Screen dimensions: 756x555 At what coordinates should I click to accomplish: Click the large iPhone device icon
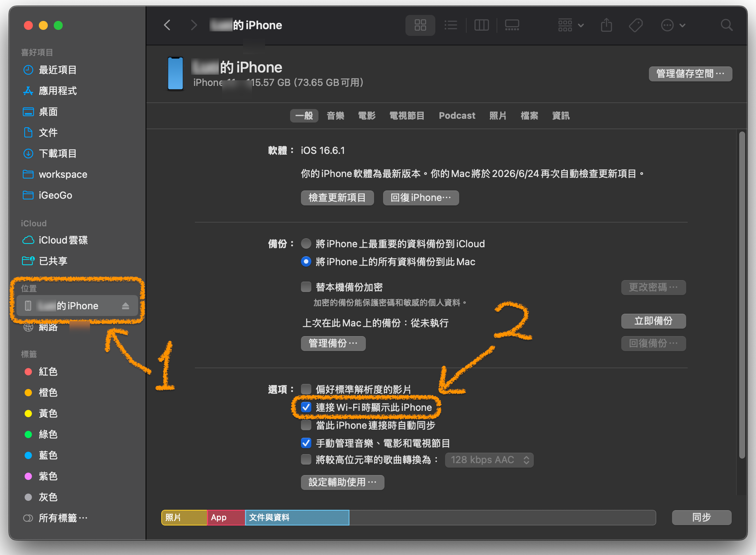(175, 74)
